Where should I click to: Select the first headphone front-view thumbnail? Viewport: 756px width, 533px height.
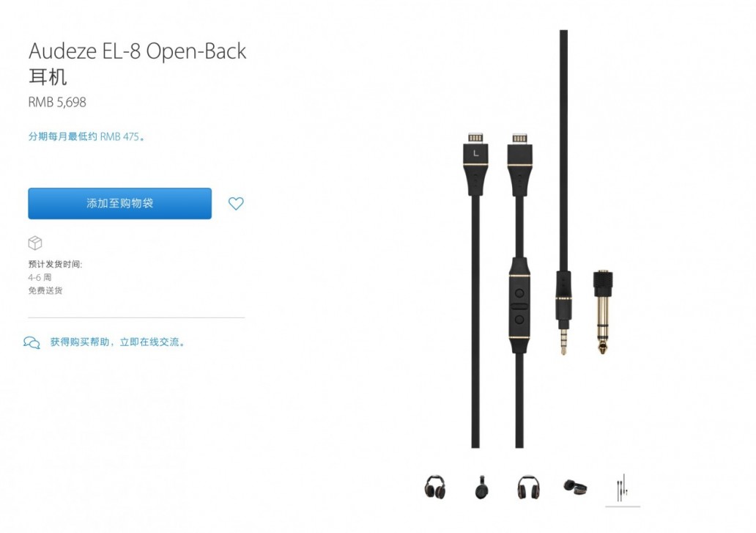tap(435, 487)
